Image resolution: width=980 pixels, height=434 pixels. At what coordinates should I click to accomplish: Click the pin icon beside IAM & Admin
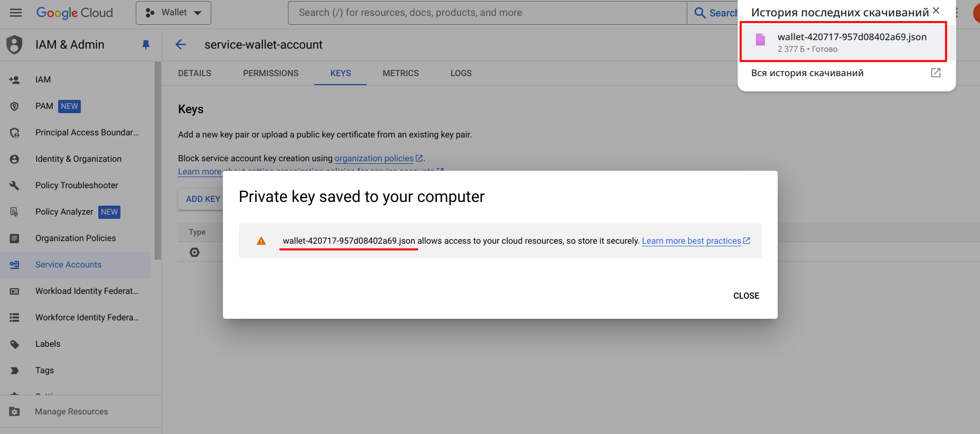146,45
